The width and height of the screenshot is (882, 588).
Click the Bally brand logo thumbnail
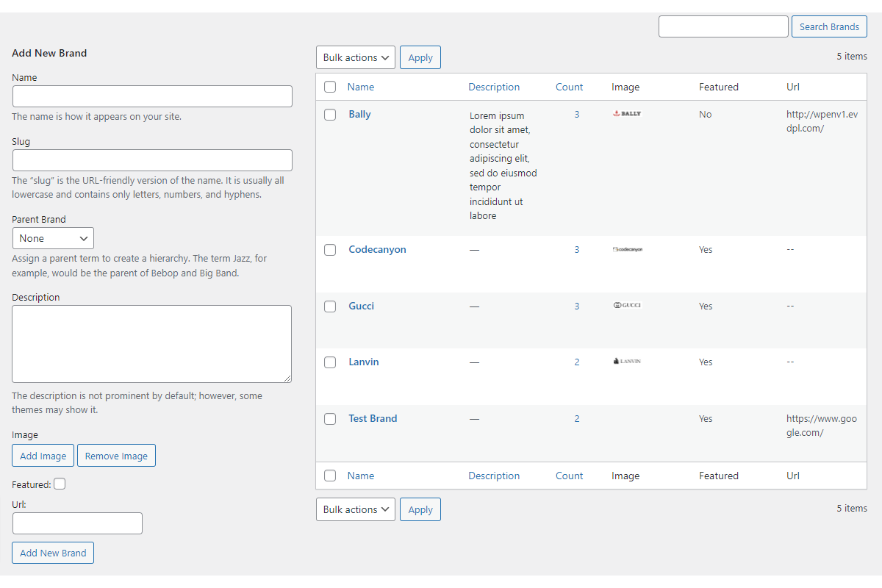[x=627, y=114]
